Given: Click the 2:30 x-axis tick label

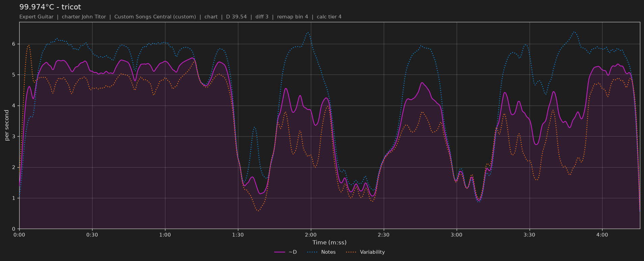Looking at the screenshot, I should 384,235.
